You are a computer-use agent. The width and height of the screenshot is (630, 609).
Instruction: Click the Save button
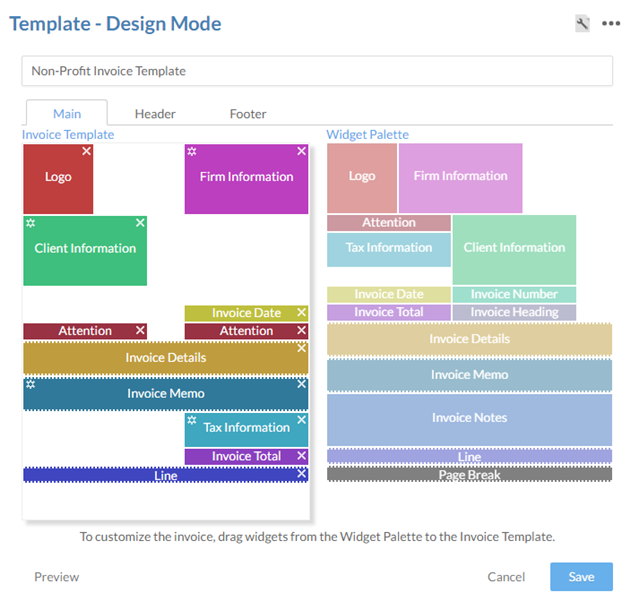click(x=581, y=577)
